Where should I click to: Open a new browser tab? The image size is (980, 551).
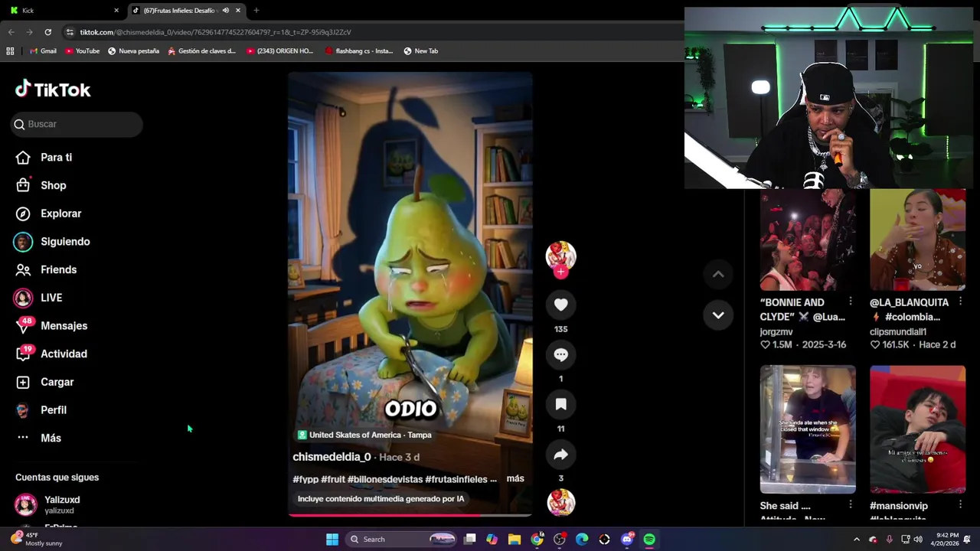coord(256,11)
